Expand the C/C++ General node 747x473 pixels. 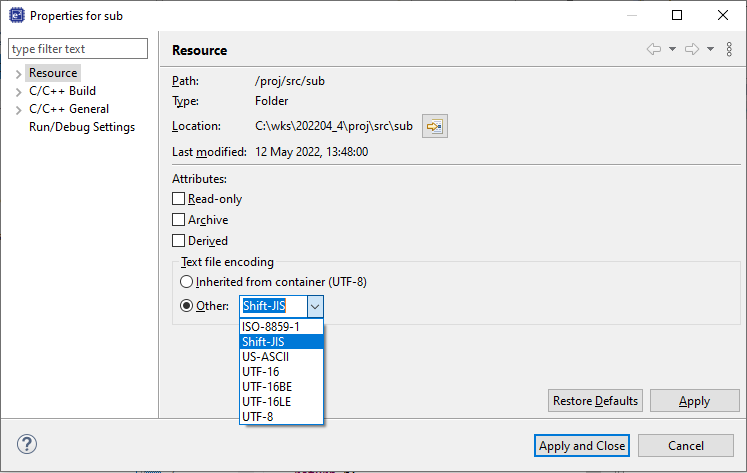point(18,110)
